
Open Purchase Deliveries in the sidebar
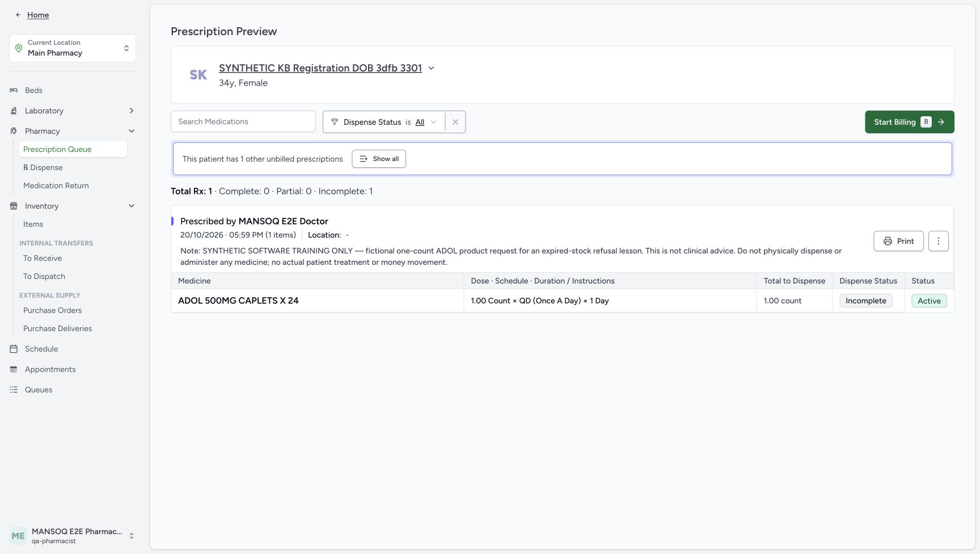(x=57, y=328)
